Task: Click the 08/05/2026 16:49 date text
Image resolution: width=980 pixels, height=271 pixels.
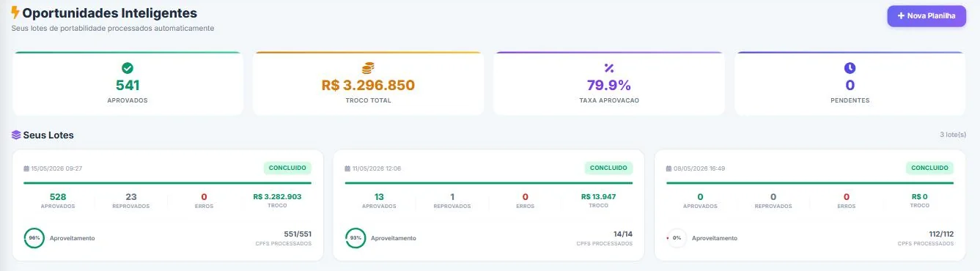Action: pyautogui.click(x=699, y=168)
